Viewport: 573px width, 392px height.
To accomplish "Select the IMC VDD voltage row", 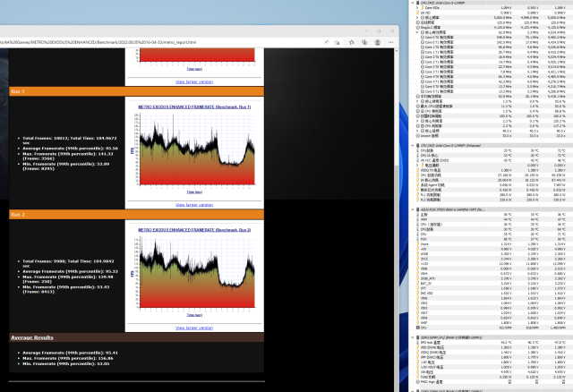I will pos(492,294).
